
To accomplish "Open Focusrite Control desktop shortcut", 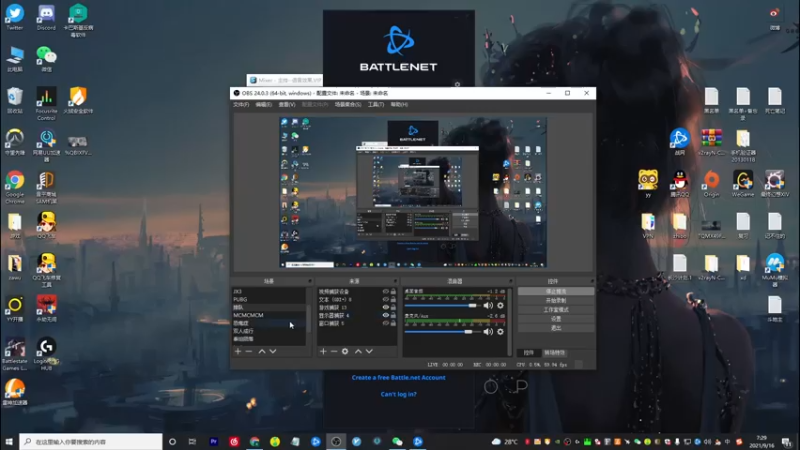I will coord(46,104).
